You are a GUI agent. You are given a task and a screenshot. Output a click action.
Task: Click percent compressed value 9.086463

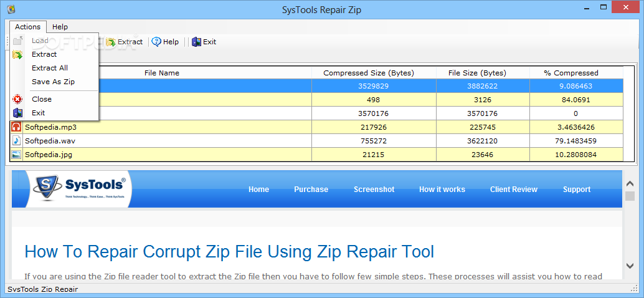(577, 86)
